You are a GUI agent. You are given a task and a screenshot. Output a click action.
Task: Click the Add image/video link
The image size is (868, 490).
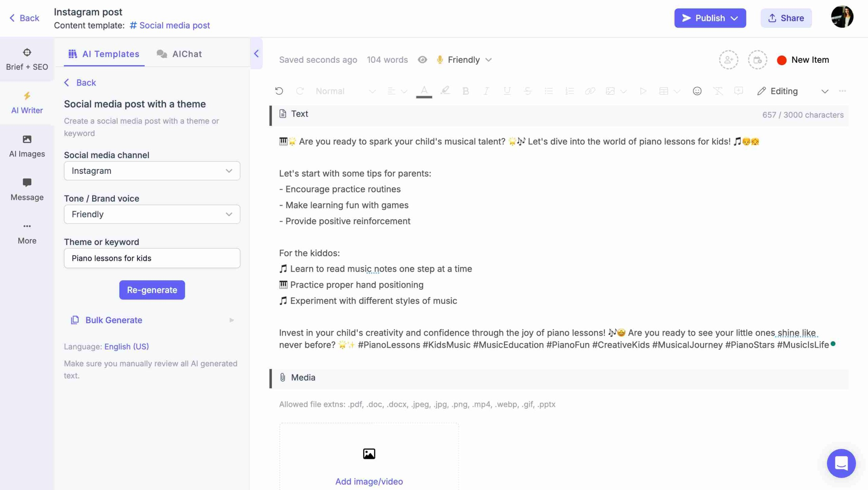tap(369, 481)
